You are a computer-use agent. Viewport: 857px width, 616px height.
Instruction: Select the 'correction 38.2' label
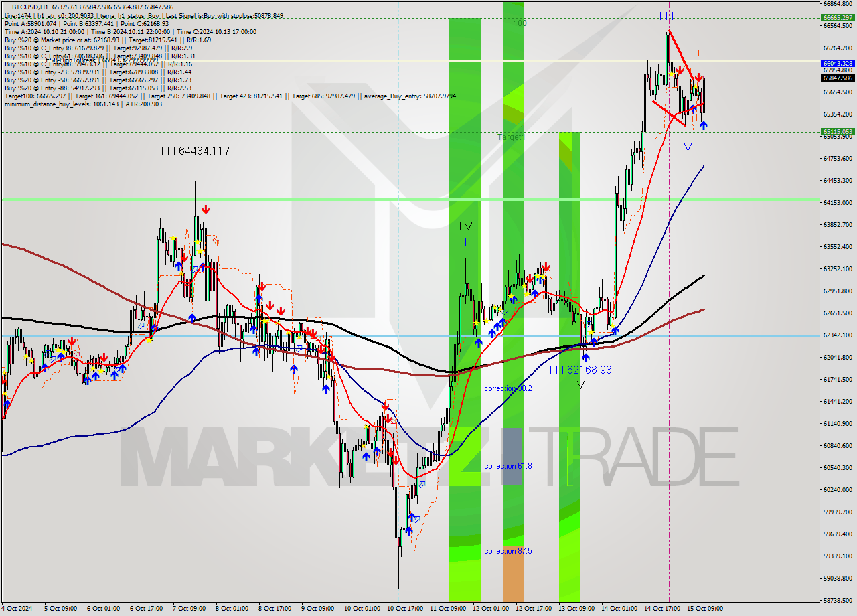pos(508,388)
